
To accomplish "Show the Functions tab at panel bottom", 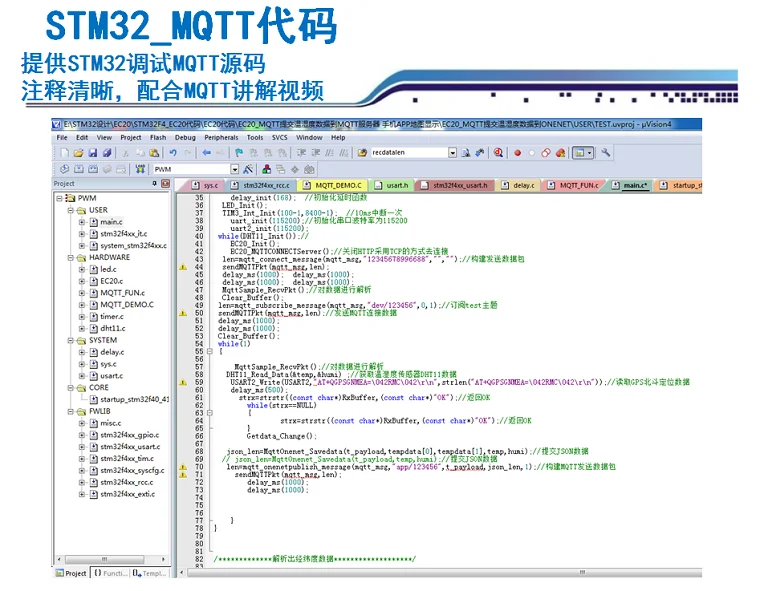I will click(x=111, y=573).
